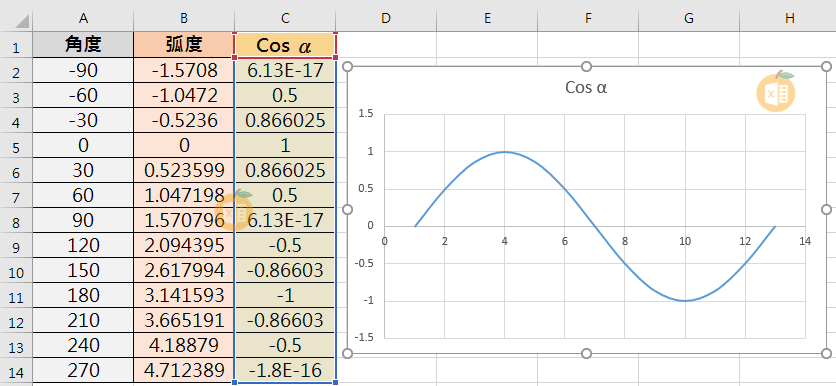Select column B header
Screen dimensions: 836x386
click(x=184, y=18)
